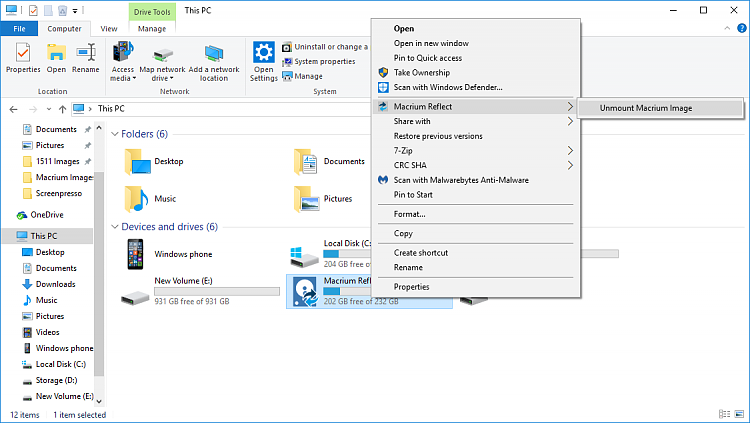Click System properties in ribbon
This screenshot has height=423, width=750.
click(x=319, y=62)
